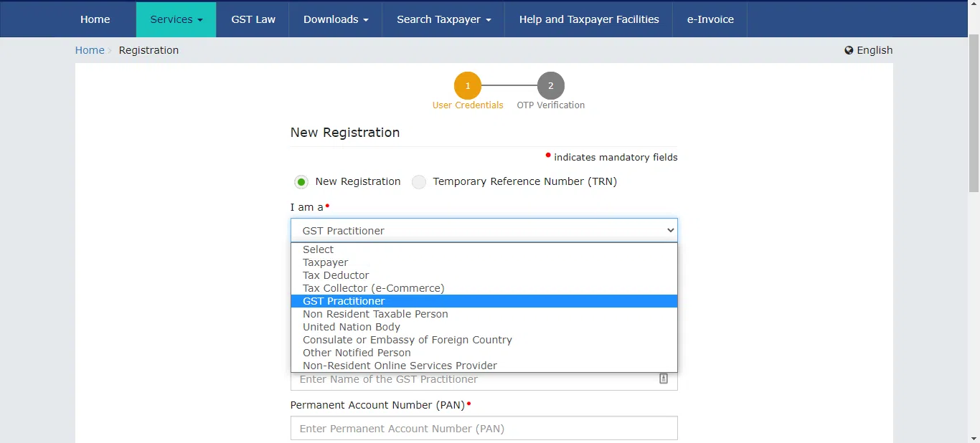Click the Home breadcrumb link
980x443 pixels.
point(90,50)
